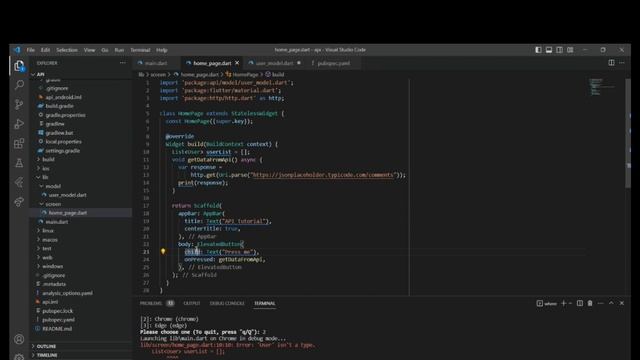640x360 pixels.
Task: Add a new terminal with plus icon
Action: click(564, 303)
